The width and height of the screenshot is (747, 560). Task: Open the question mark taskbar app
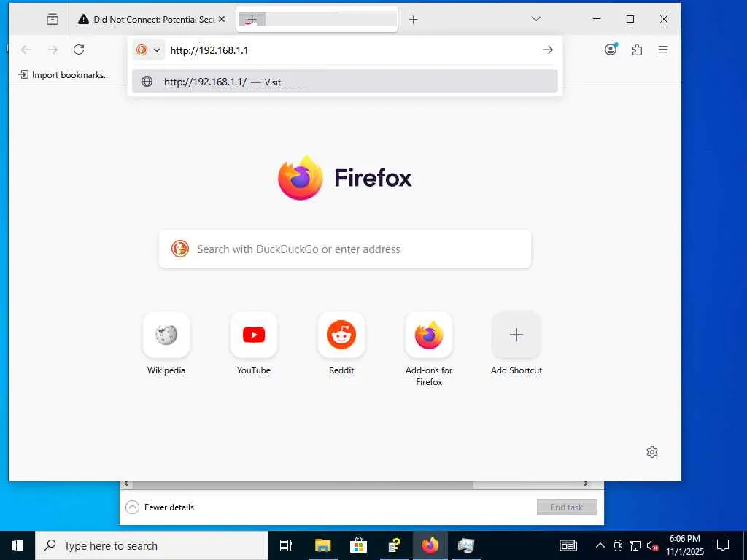click(394, 545)
